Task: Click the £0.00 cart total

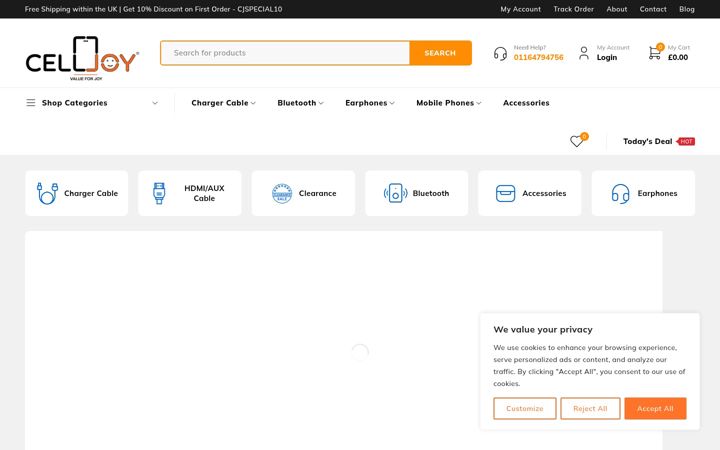Action: coord(678,57)
